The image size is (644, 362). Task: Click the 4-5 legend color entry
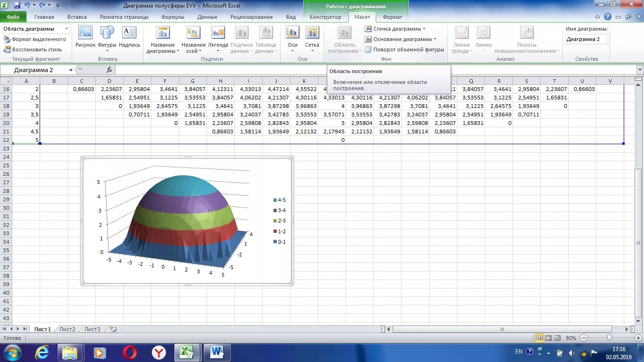click(280, 200)
